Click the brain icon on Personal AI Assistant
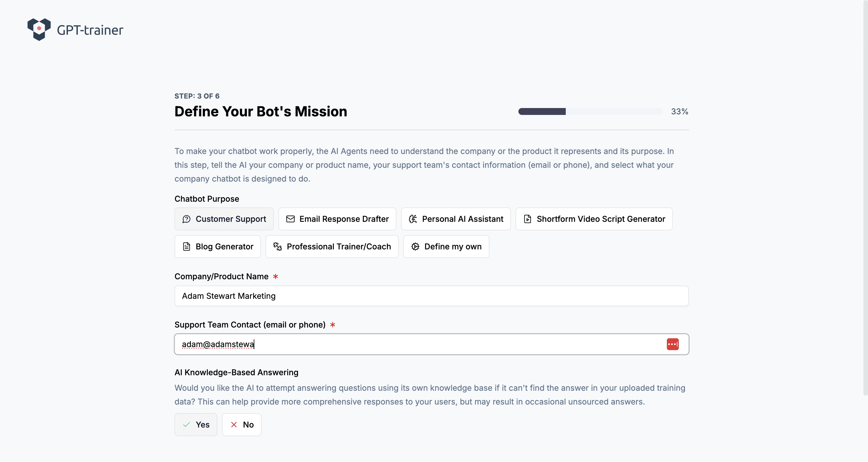This screenshot has width=868, height=462. (413, 219)
